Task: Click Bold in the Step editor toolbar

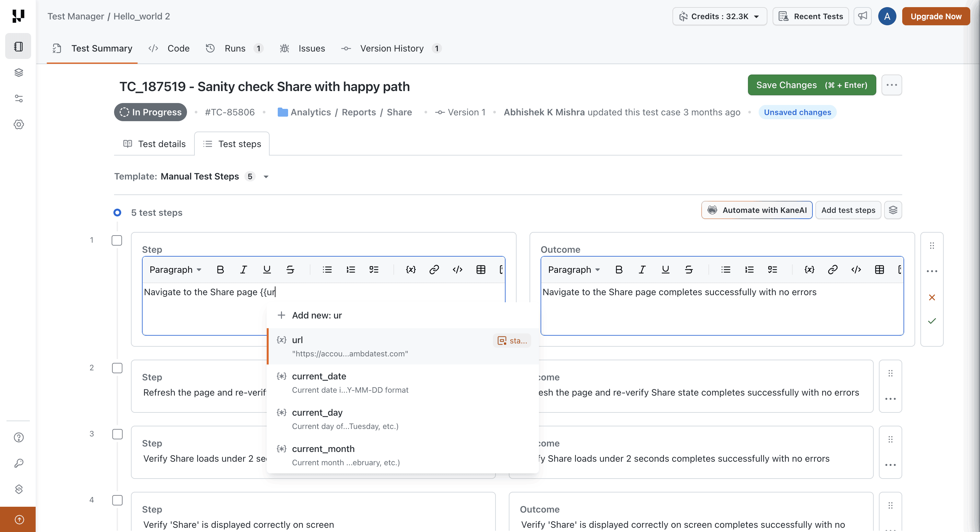Action: coord(220,270)
